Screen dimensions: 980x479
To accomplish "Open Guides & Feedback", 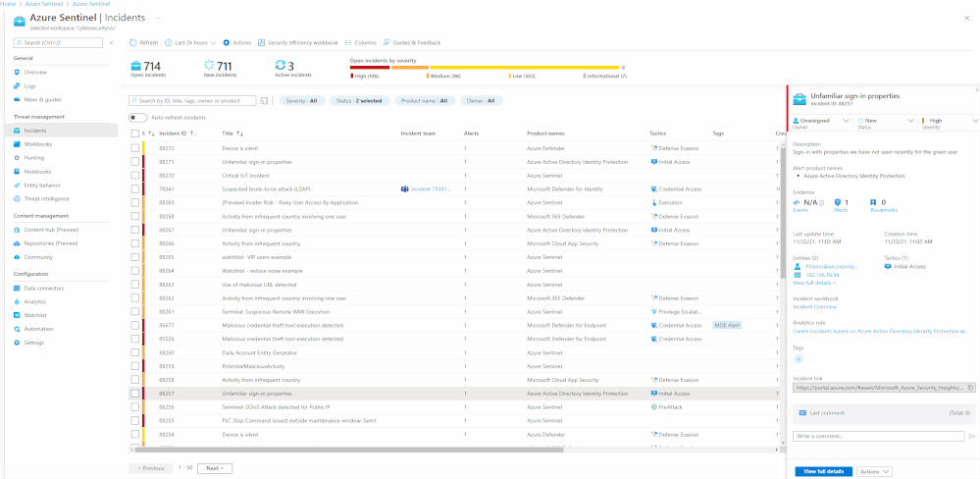I will pos(412,42).
